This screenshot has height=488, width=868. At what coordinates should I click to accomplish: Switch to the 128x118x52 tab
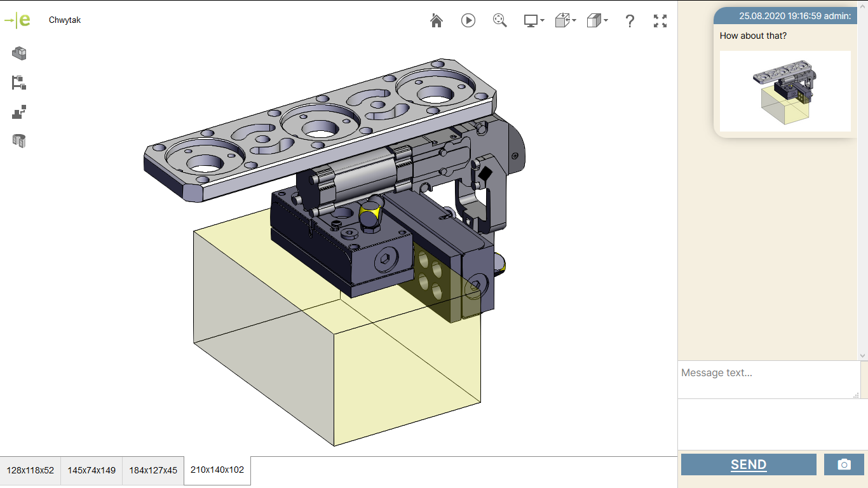pos(31,471)
